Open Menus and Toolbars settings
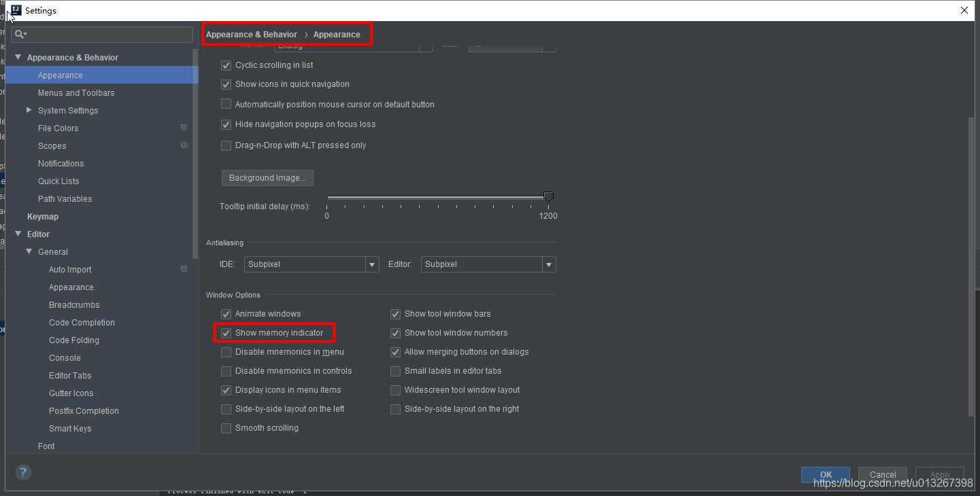This screenshot has width=980, height=496. tap(76, 93)
